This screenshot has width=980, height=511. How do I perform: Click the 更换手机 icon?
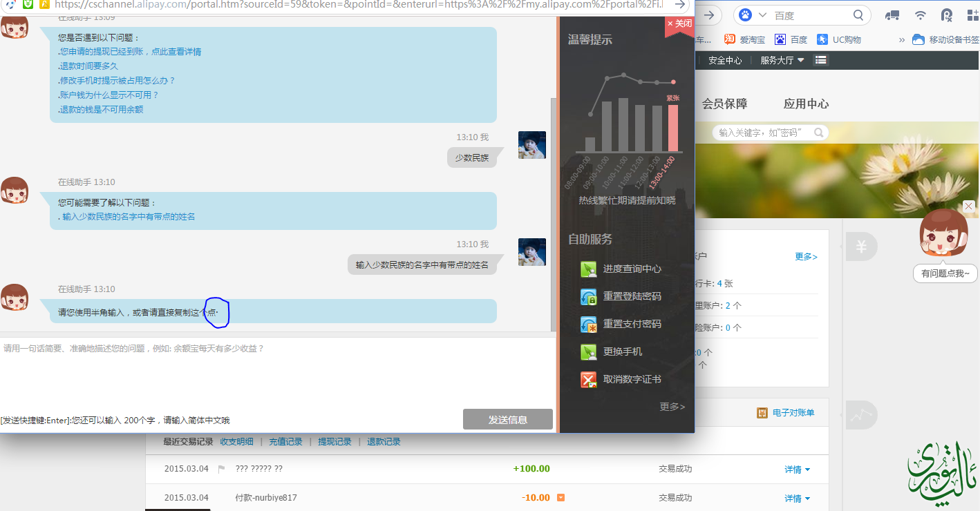pyautogui.click(x=588, y=352)
